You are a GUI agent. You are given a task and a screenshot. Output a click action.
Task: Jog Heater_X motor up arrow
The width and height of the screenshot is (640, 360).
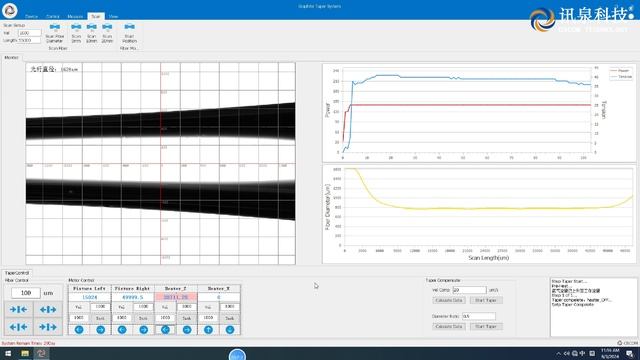208,330
